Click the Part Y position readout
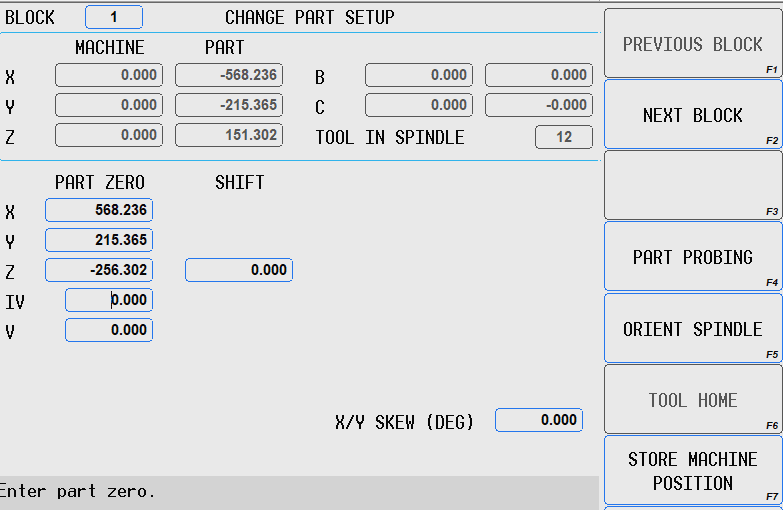Viewport: 783px width, 510px height. (229, 105)
